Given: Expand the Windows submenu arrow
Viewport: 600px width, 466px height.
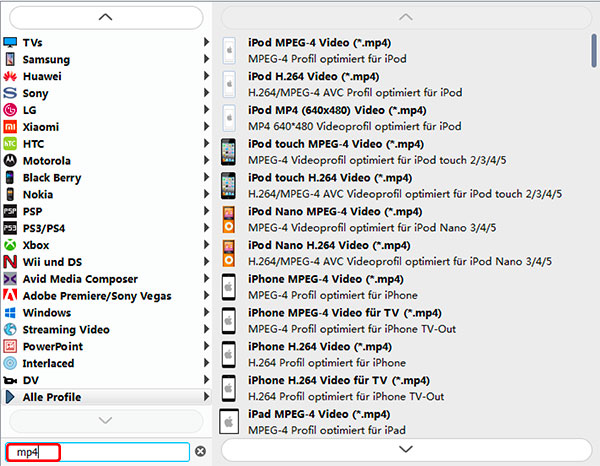Looking at the screenshot, I should point(206,312).
